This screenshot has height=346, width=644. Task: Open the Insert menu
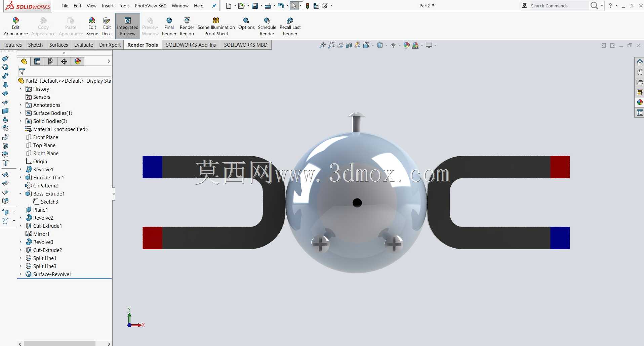(x=108, y=6)
